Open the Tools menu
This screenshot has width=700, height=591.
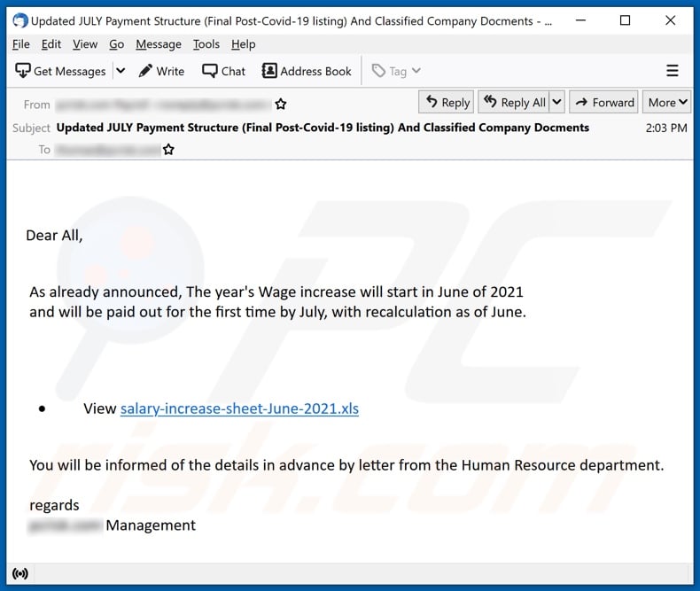tap(206, 44)
